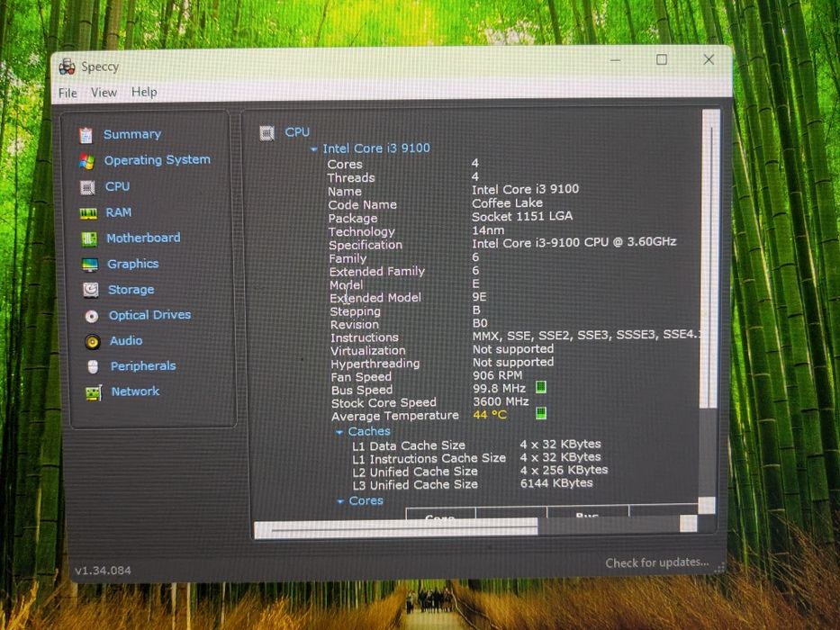Click L3 Unified Cache Size label
Viewport: 840px width, 630px height.
pyautogui.click(x=415, y=485)
